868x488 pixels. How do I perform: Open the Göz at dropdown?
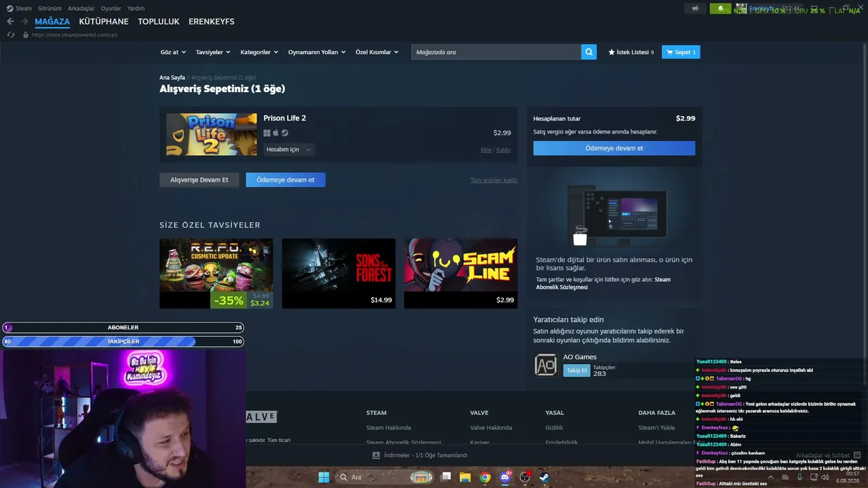click(x=172, y=52)
